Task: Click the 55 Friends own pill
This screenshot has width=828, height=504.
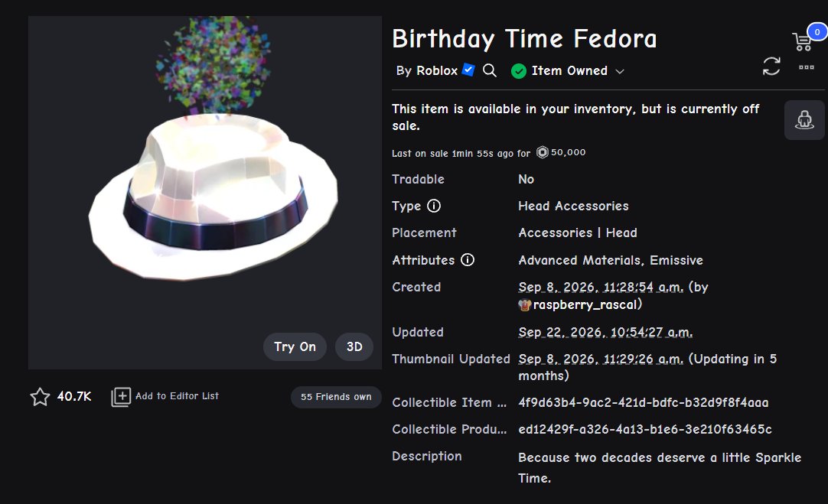Action: click(x=336, y=397)
